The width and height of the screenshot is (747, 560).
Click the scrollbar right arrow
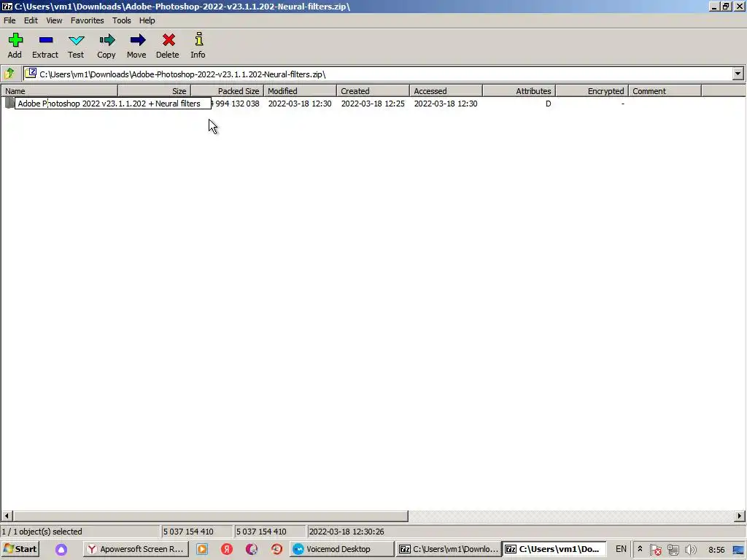point(740,516)
